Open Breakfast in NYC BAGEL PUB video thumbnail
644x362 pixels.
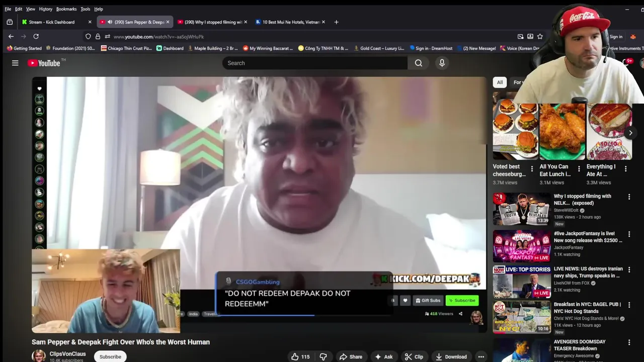pyautogui.click(x=522, y=317)
